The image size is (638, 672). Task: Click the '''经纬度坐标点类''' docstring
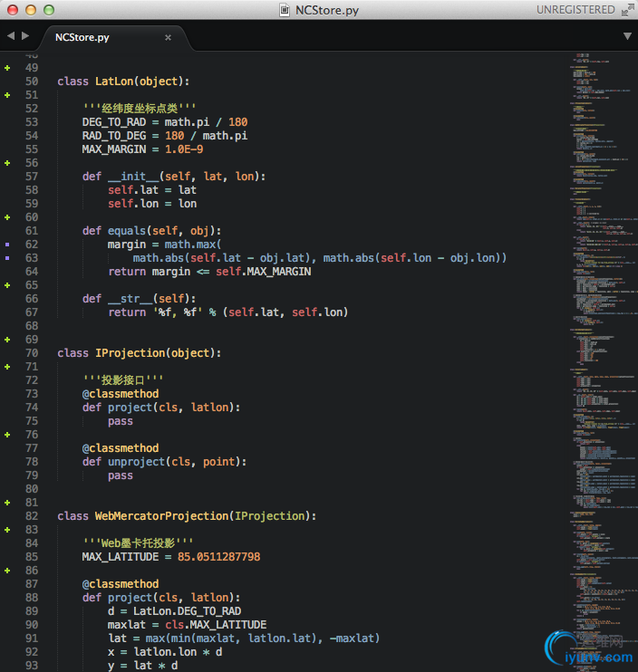pos(140,109)
